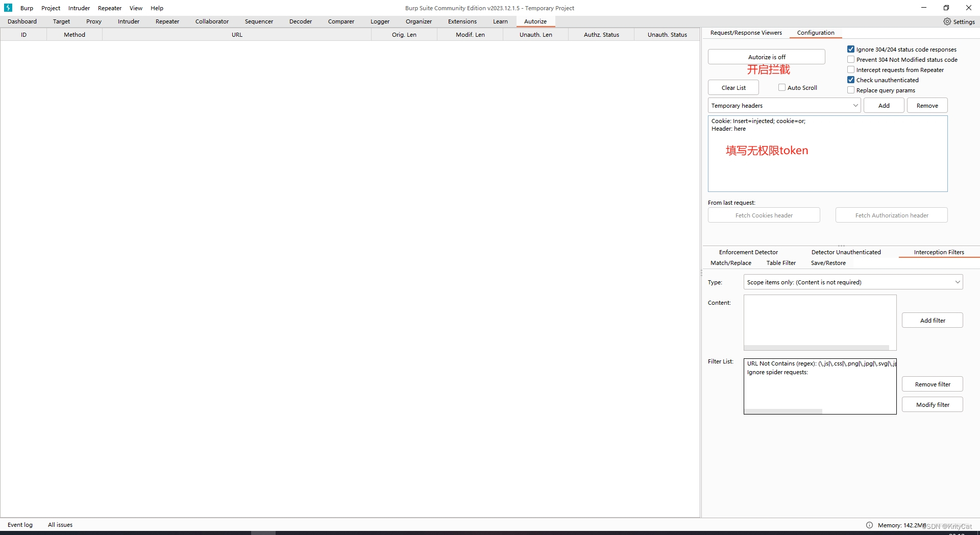This screenshot has height=535, width=980.
Task: Open the Table Filter tab
Action: (x=781, y=263)
